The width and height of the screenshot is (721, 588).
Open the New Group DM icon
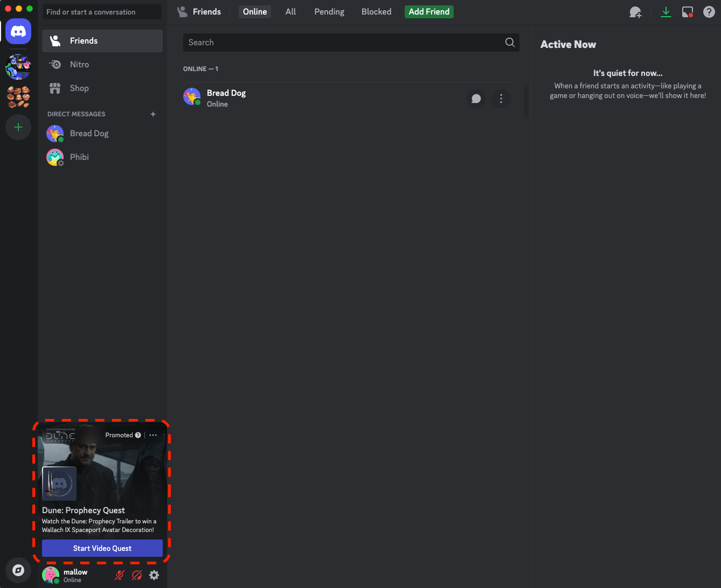pyautogui.click(x=635, y=11)
